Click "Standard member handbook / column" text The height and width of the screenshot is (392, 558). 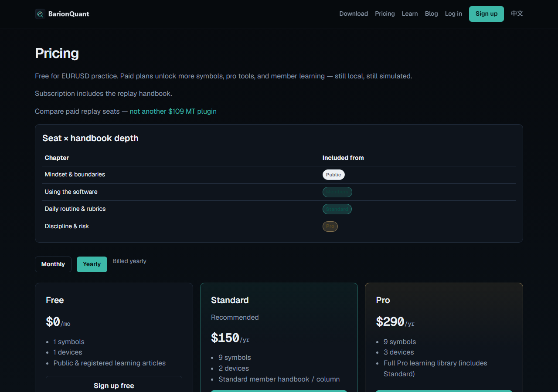pyautogui.click(x=279, y=379)
